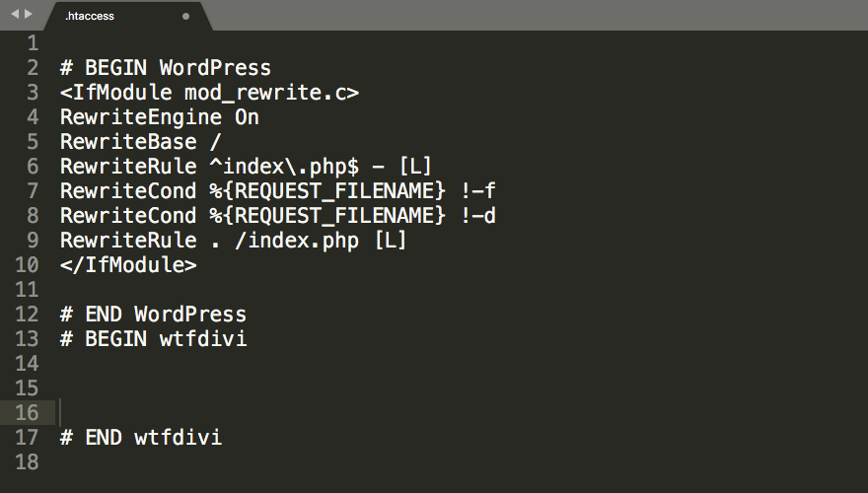Click the "# END WordPress" comment
868x493 pixels.
(153, 315)
